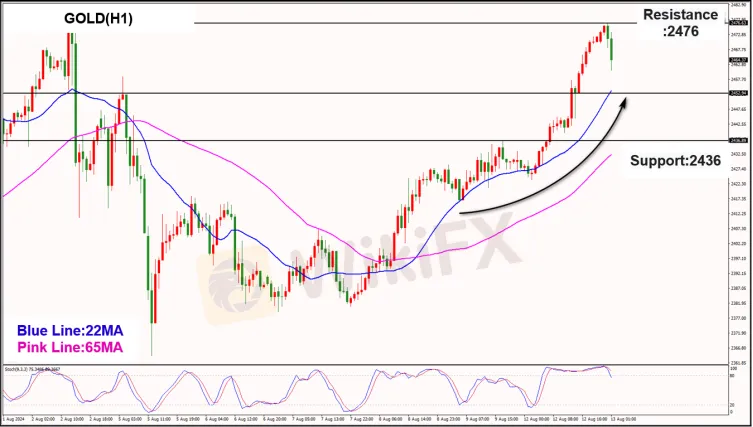Click the Support:2436 text label
Image resolution: width=753 pixels, height=427 pixels.
point(675,160)
